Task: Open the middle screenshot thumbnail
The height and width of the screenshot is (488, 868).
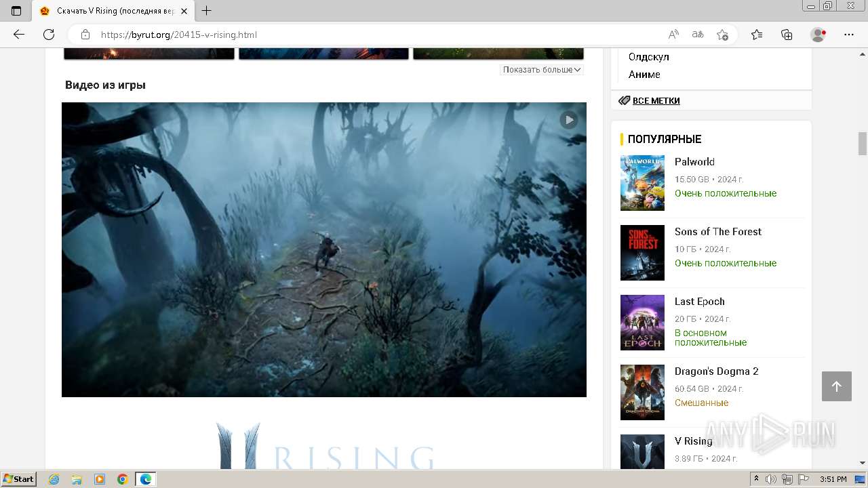Action: (323, 54)
